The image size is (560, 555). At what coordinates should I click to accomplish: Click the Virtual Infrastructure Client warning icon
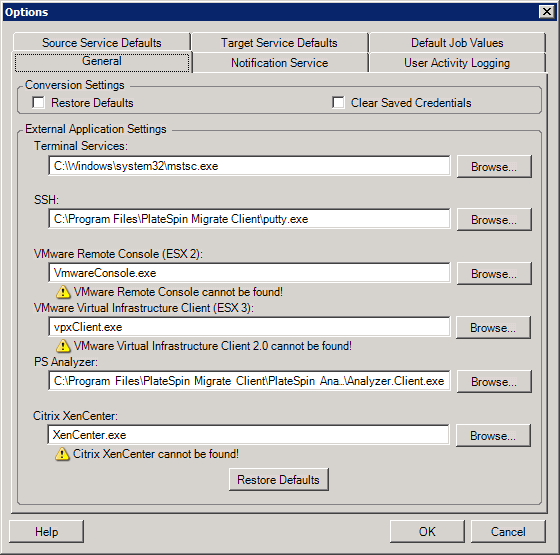[x=63, y=346]
